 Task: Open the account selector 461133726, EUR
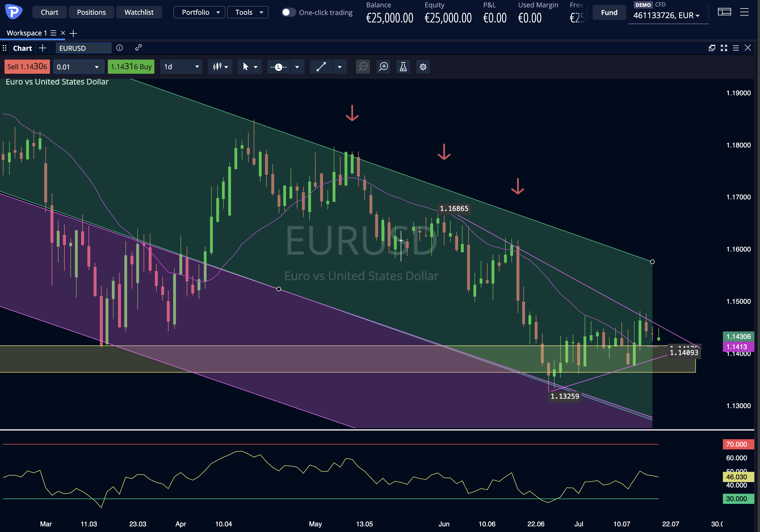(666, 16)
